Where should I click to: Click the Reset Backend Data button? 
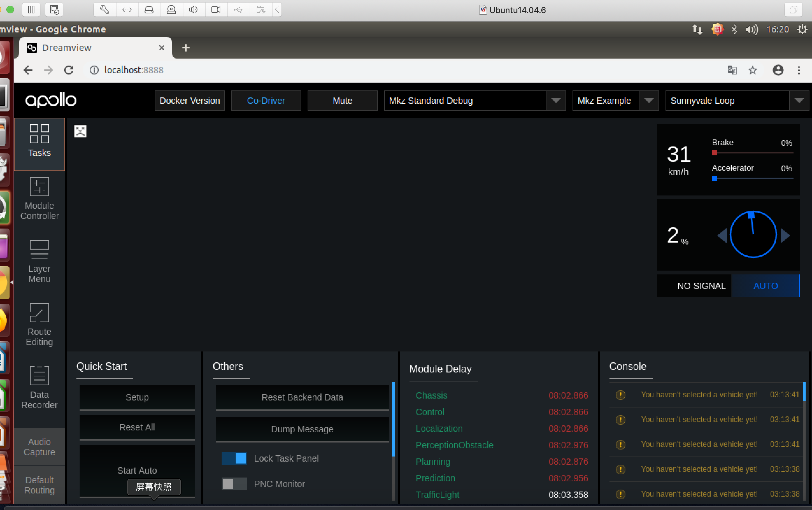[302, 397]
